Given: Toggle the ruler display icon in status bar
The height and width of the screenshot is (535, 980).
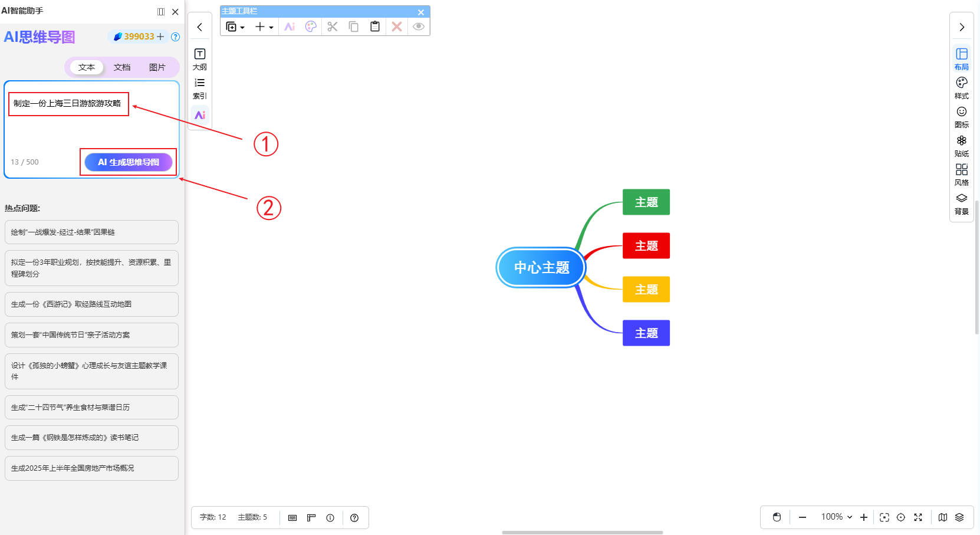Looking at the screenshot, I should pos(311,518).
